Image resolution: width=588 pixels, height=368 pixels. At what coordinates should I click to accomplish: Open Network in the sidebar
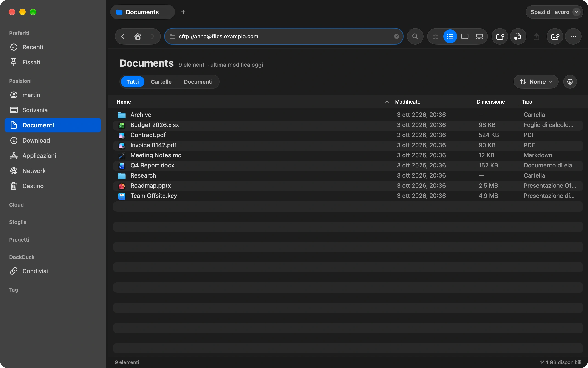pyautogui.click(x=53, y=171)
